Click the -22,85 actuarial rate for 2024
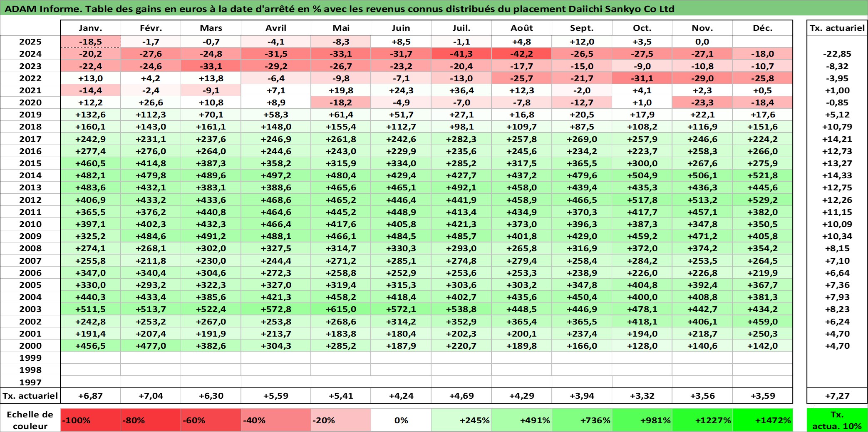The width and height of the screenshot is (868, 432). tap(837, 54)
